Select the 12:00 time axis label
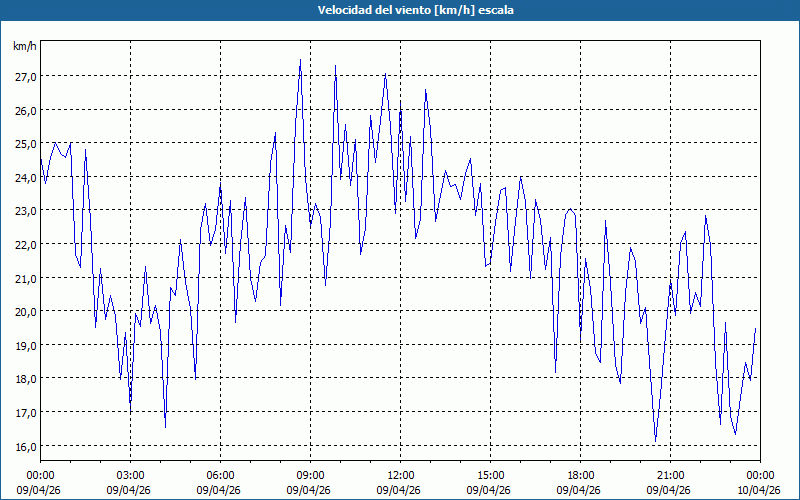800x500 pixels. tap(400, 475)
